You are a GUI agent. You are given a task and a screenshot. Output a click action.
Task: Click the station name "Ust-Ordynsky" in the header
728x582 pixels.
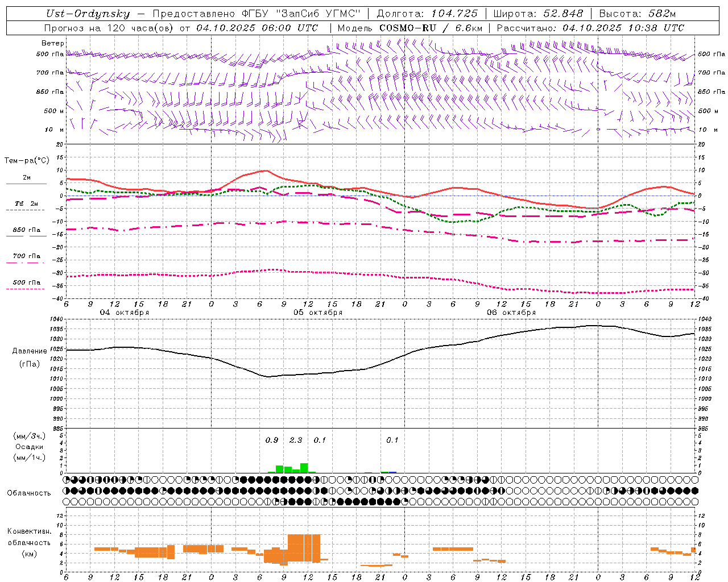pos(88,14)
